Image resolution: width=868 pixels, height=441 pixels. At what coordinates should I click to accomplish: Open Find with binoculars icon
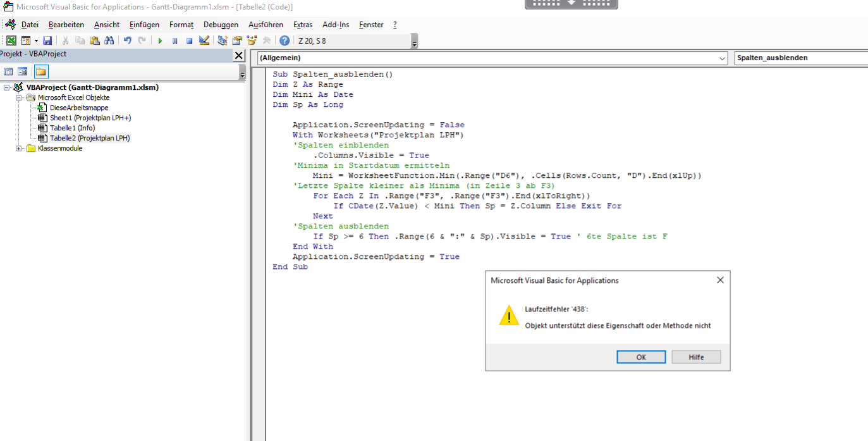point(109,40)
